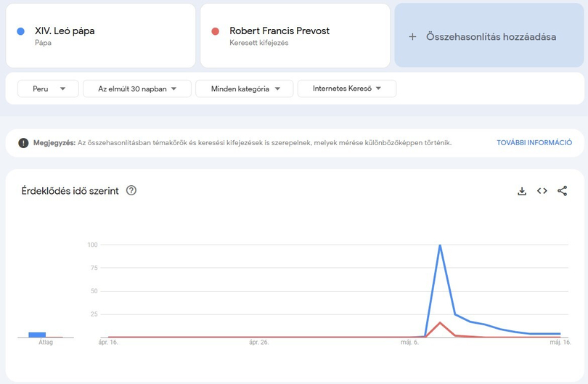The width and height of the screenshot is (588, 384).
Task: Open the Peru country dropdown
Action: click(x=48, y=89)
